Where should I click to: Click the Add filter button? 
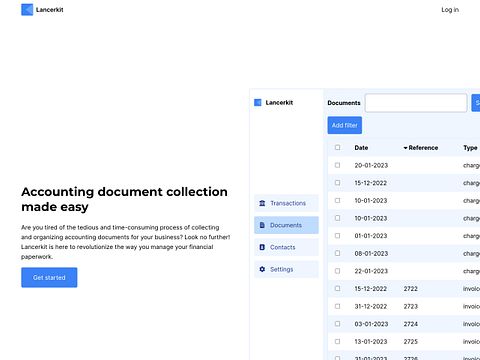(x=345, y=125)
